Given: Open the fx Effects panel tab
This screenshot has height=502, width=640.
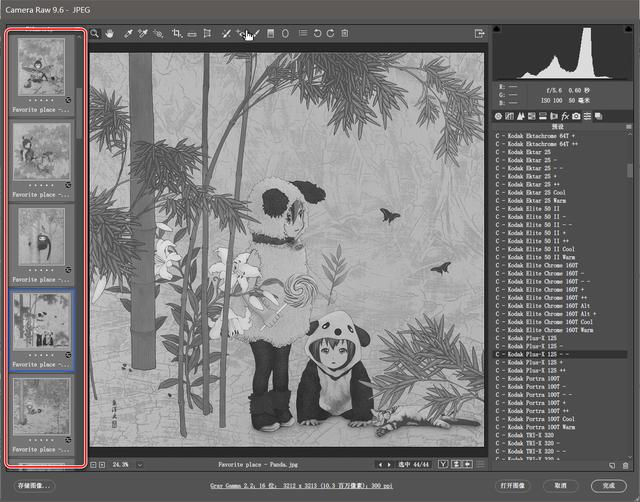Looking at the screenshot, I should coord(565,117).
